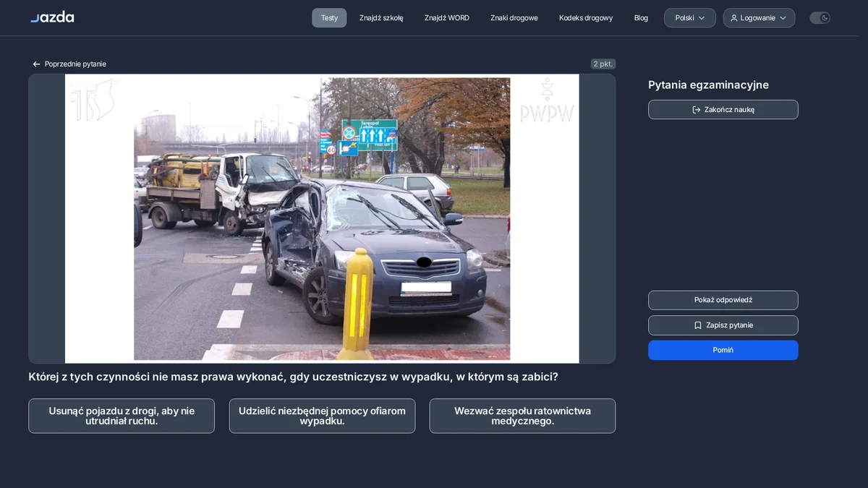This screenshot has width=868, height=488.
Task: Choose answer Udzielić niezbędnej pomocy ofiarom wypadku
Action: pyautogui.click(x=322, y=416)
